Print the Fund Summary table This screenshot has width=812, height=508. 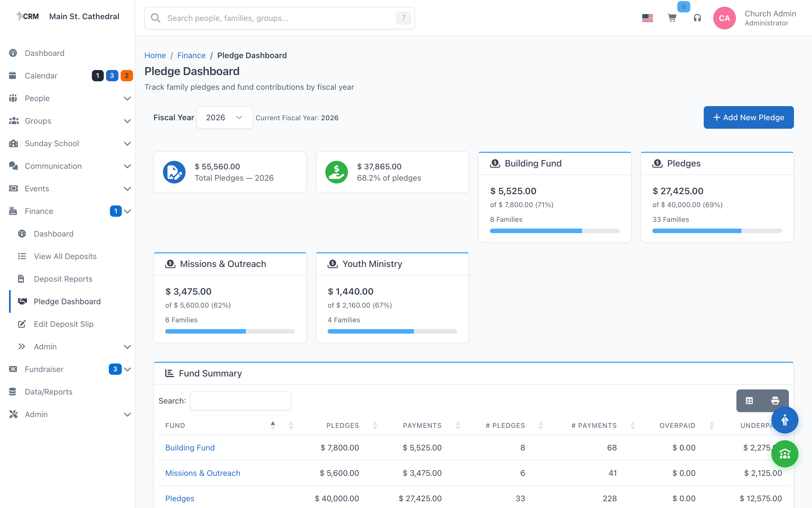(775, 400)
